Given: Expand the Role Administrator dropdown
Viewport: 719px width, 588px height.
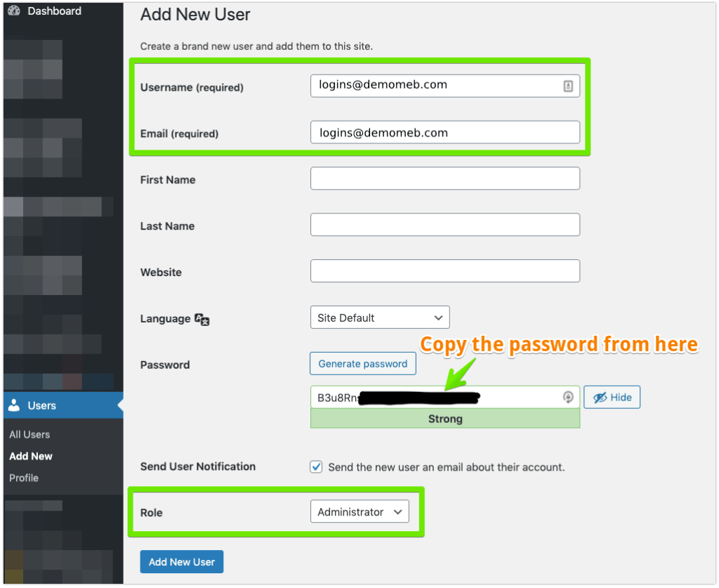Looking at the screenshot, I should [359, 512].
